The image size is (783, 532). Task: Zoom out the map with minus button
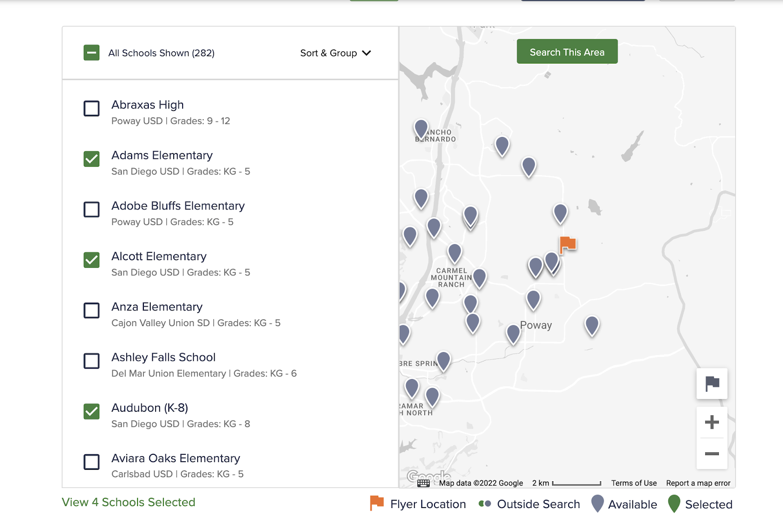[x=712, y=454]
